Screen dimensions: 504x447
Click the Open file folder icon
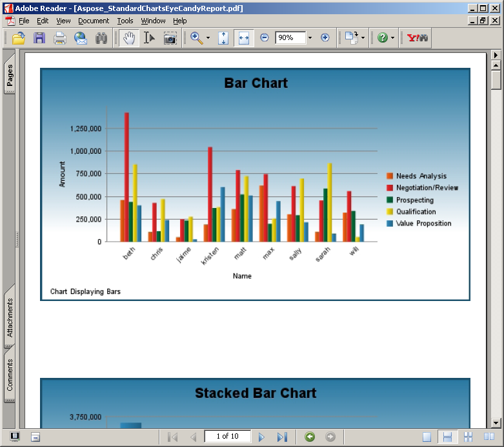(x=19, y=38)
